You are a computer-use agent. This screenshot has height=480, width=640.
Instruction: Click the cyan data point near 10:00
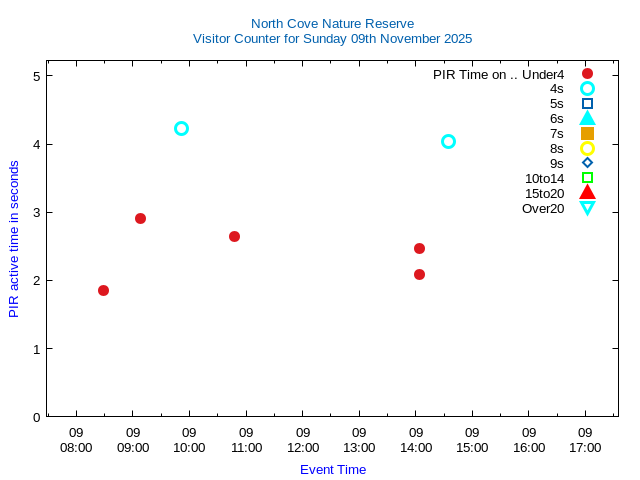181,128
